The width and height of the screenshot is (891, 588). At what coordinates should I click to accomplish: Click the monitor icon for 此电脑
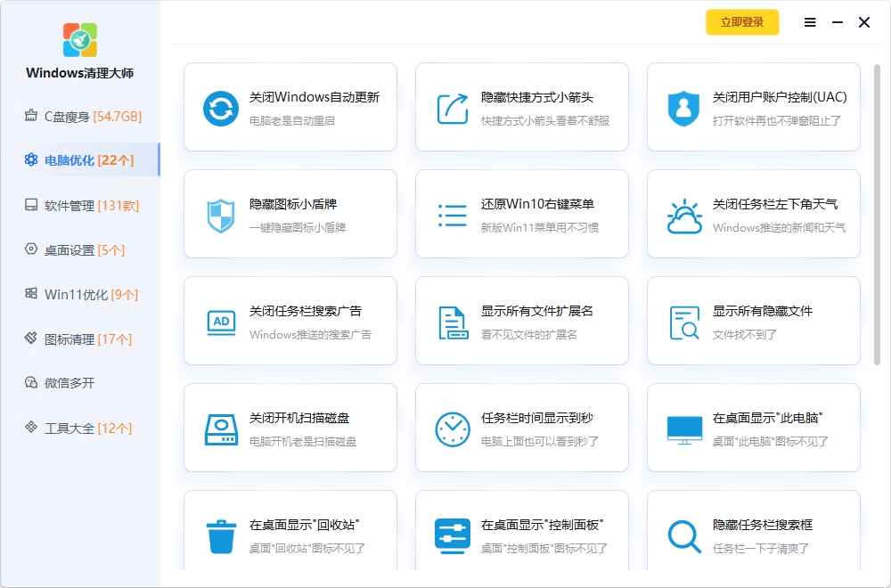(x=684, y=429)
